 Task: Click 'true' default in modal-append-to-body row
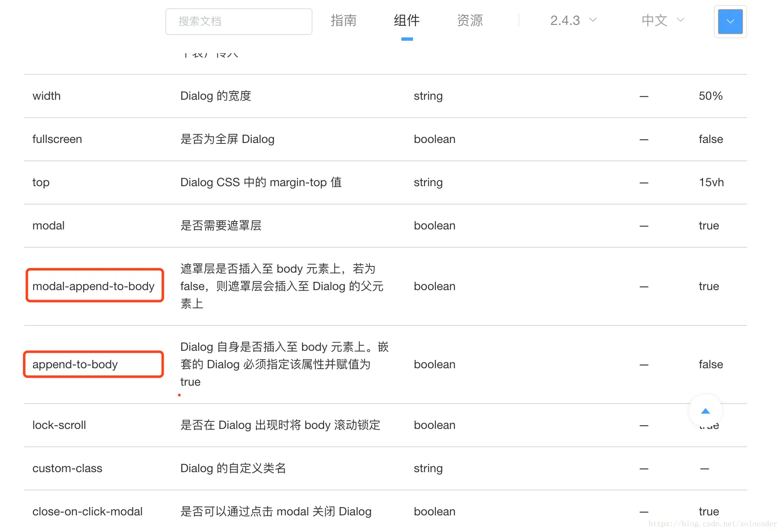point(709,286)
